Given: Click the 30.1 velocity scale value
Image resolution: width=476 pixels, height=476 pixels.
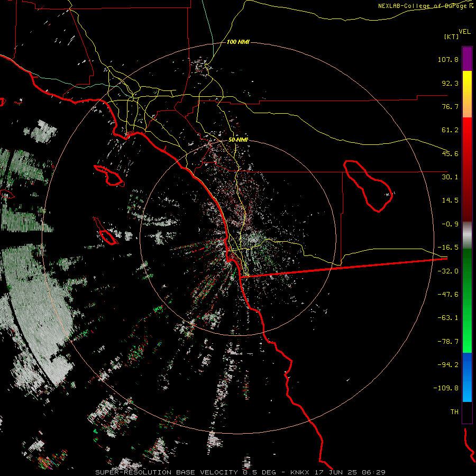Looking at the screenshot, I should [450, 177].
